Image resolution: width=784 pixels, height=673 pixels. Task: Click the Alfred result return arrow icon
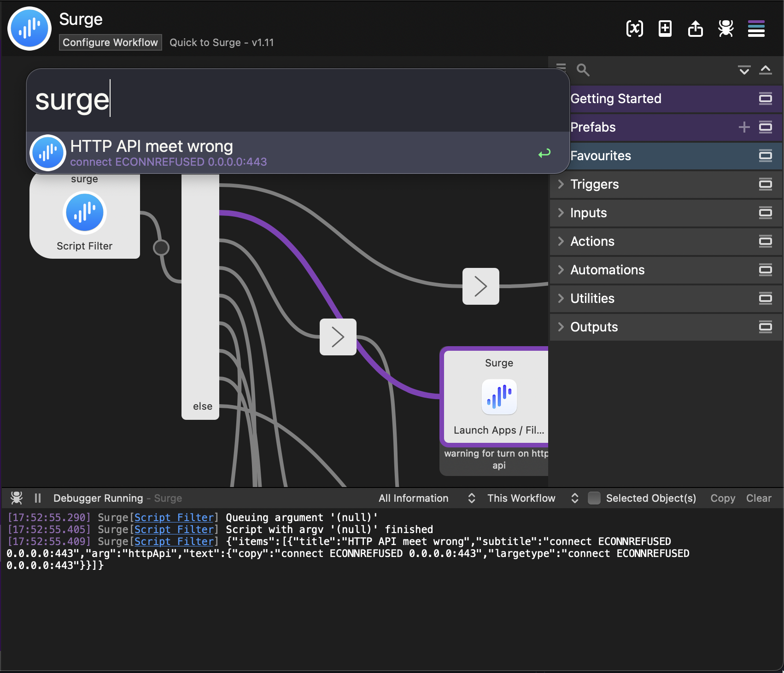coord(544,153)
